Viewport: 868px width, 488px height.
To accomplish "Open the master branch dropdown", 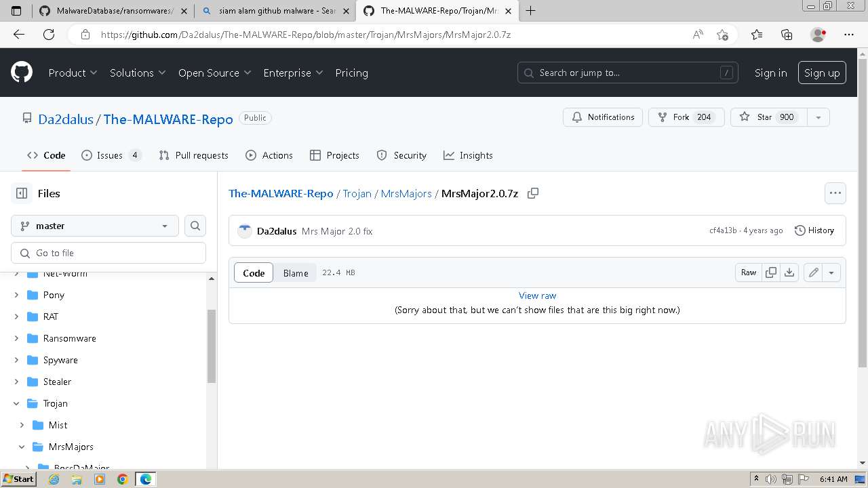I will 95,226.
